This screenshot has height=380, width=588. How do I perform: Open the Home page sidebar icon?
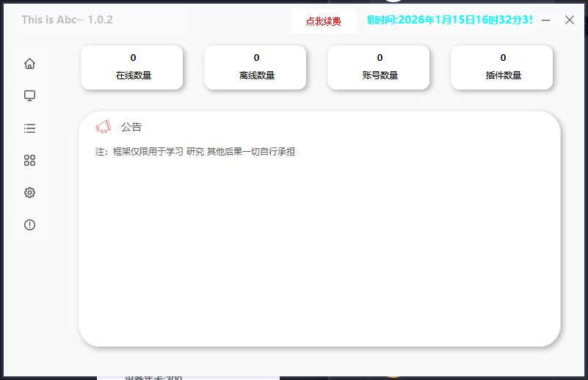[x=29, y=64]
